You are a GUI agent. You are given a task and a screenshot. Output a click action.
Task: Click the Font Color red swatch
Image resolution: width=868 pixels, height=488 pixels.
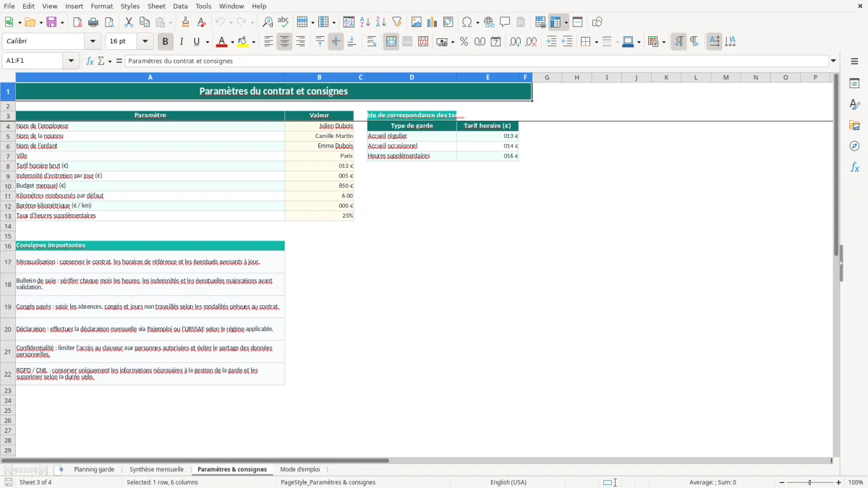(221, 42)
